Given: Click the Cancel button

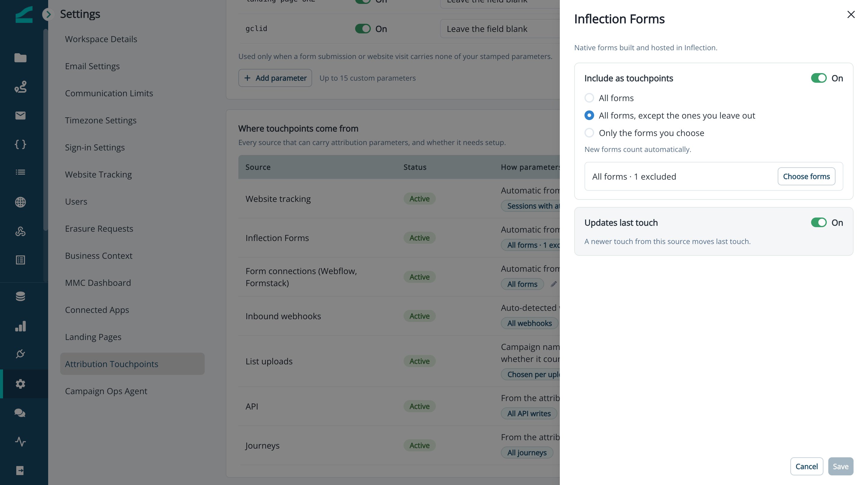Looking at the screenshot, I should coord(806,466).
